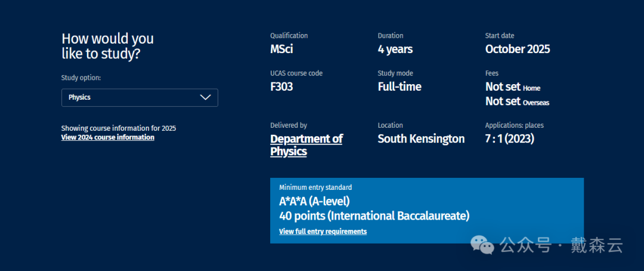Click View full entry requirements link
This screenshot has height=271, width=644.
(323, 232)
